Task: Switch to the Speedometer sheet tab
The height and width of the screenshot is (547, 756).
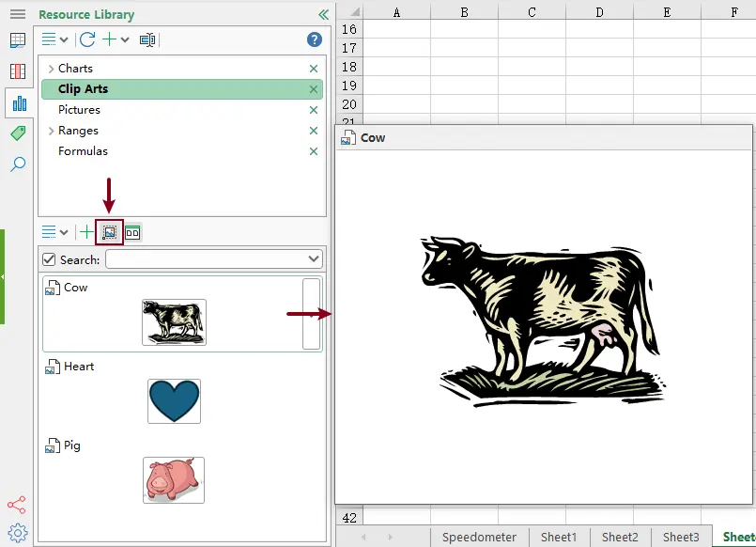Action: point(479,537)
